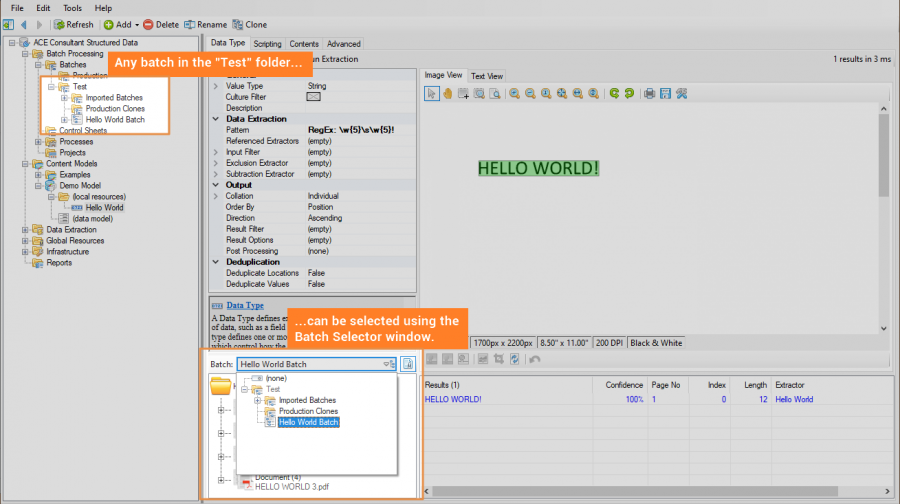900x504 pixels.
Task: Click the first green rotate icon
Action: pos(615,94)
